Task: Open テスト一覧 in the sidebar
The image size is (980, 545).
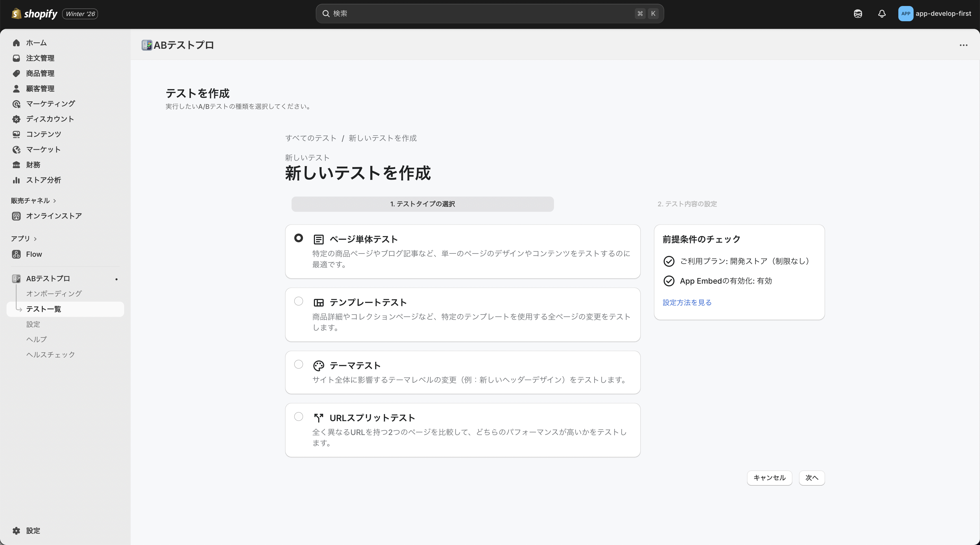Action: pyautogui.click(x=65, y=309)
